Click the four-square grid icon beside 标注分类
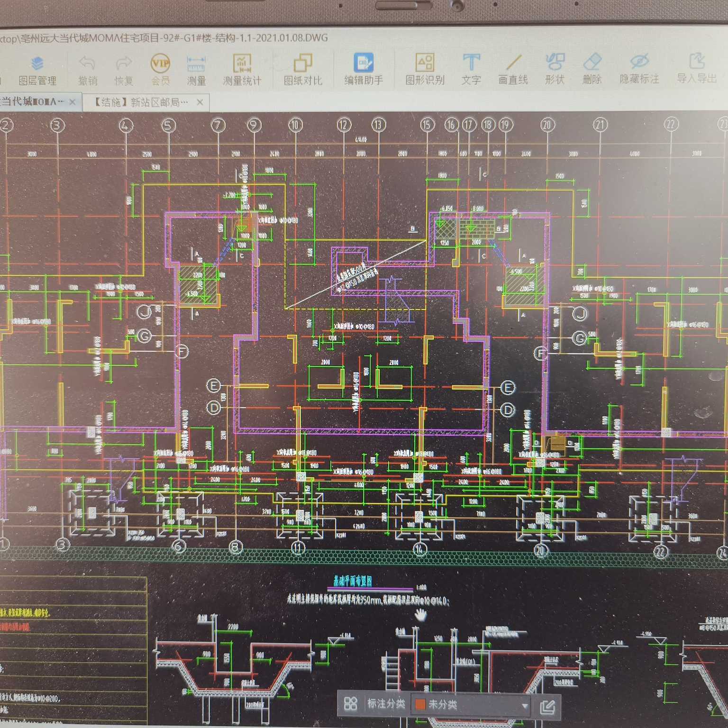This screenshot has width=728, height=728. pos(350,703)
